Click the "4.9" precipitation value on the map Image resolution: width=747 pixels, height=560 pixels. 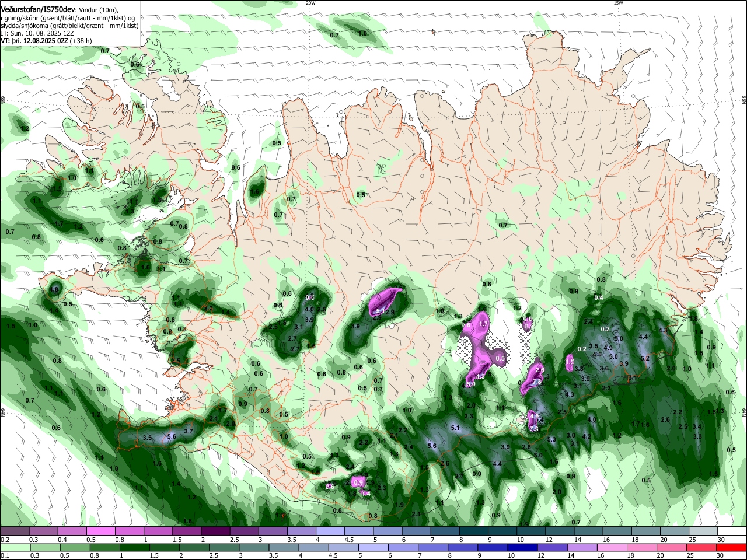608,348
